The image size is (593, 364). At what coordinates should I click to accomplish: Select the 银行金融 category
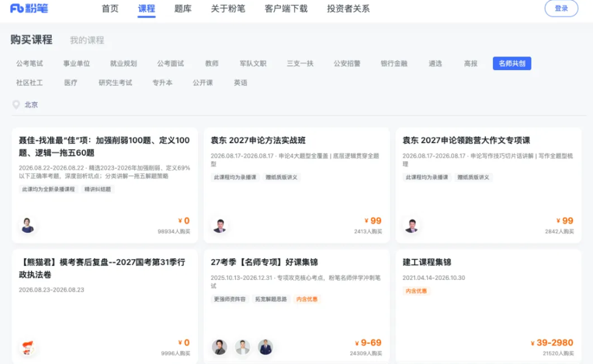pos(394,63)
